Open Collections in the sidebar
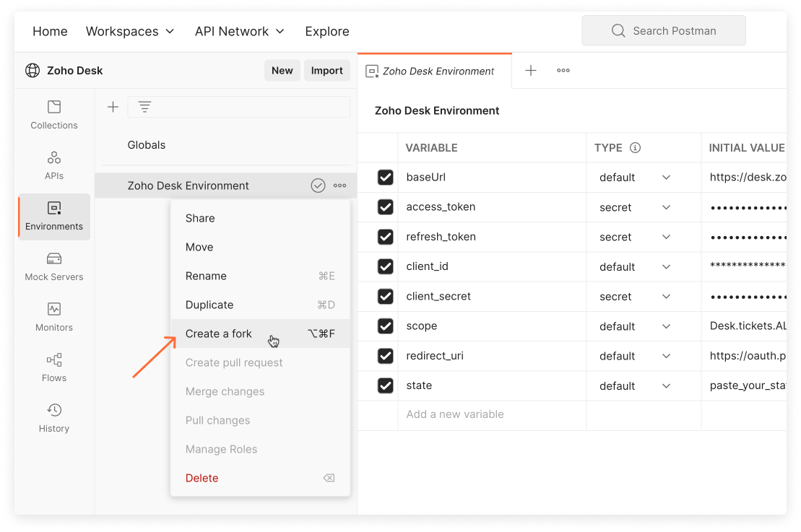This screenshot has height=532, width=801. tap(53, 115)
